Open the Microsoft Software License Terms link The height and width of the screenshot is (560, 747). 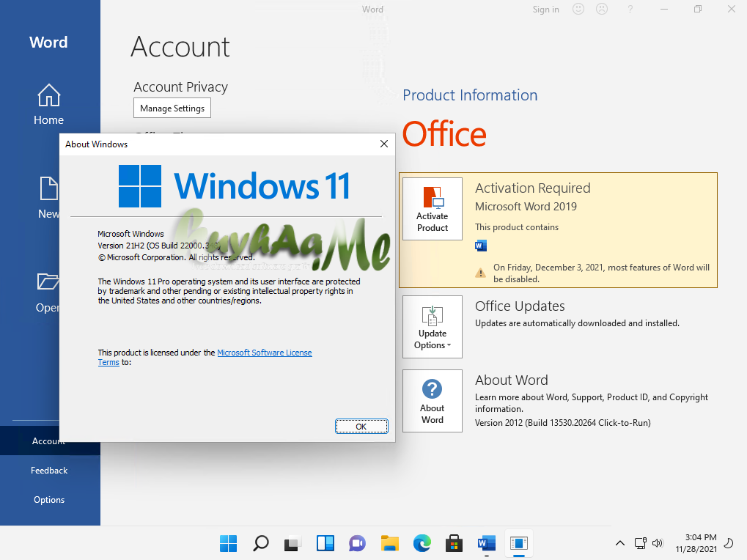coord(264,353)
